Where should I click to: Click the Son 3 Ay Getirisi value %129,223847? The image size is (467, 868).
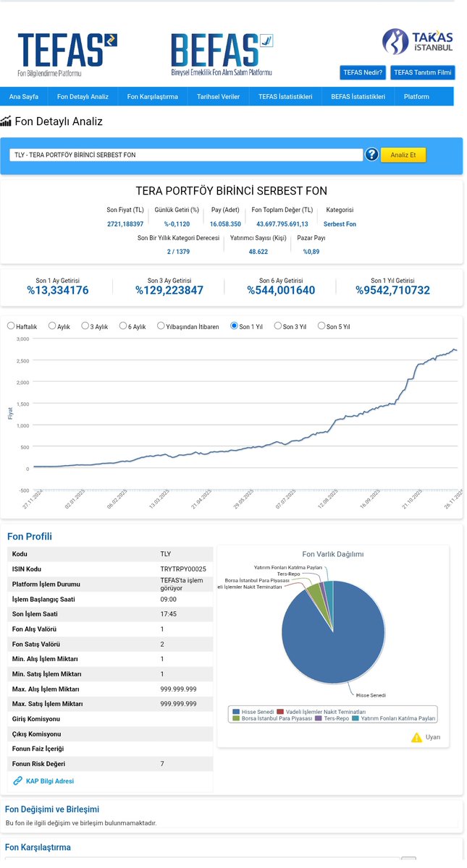pyautogui.click(x=169, y=290)
